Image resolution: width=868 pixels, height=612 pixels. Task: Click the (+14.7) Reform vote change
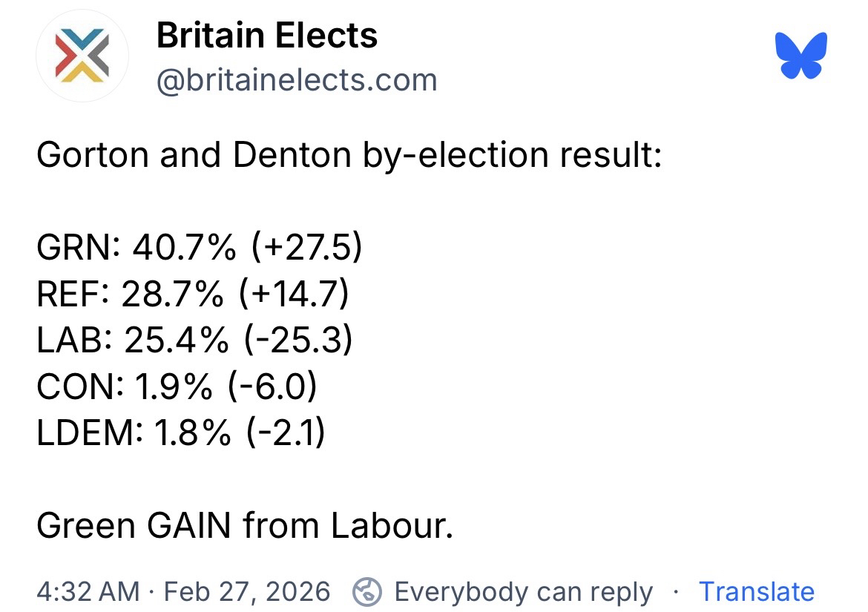(x=294, y=295)
